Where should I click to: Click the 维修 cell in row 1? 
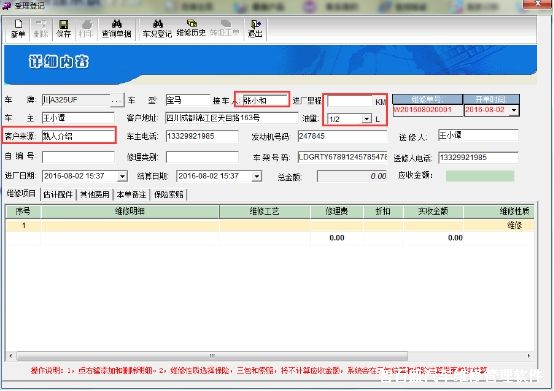[499, 225]
